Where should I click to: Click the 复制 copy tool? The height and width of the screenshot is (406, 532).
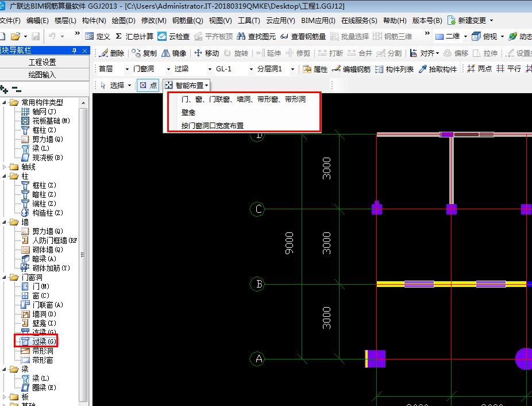pos(144,53)
